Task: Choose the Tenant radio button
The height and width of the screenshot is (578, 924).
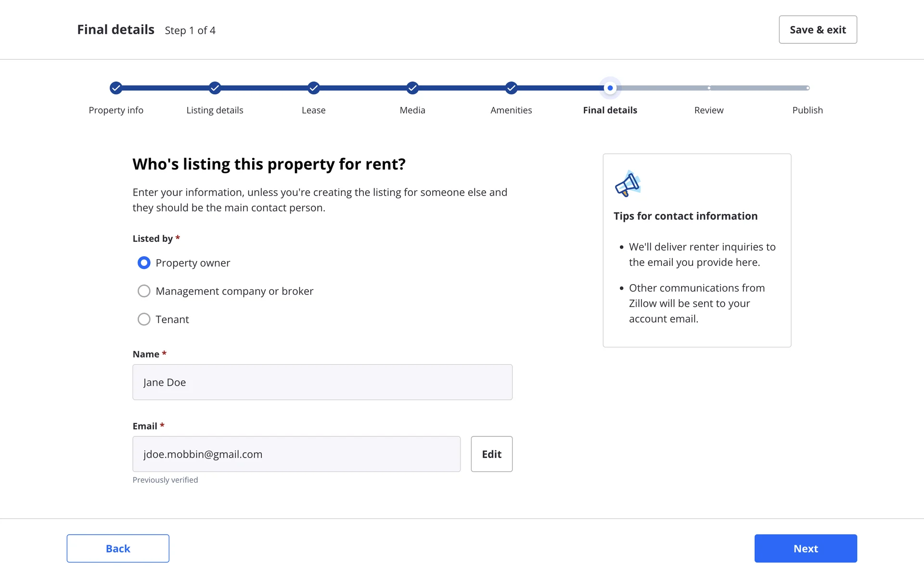Action: tap(144, 319)
